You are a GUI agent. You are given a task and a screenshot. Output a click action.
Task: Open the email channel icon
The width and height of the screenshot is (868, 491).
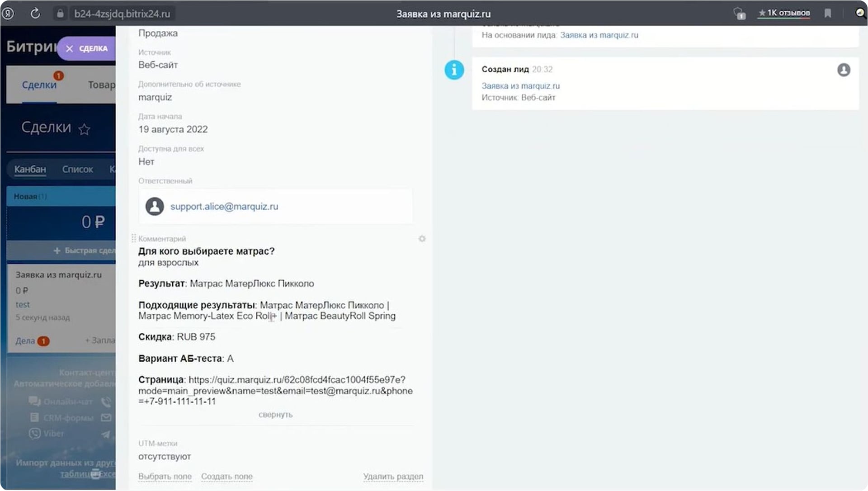pyautogui.click(x=106, y=417)
